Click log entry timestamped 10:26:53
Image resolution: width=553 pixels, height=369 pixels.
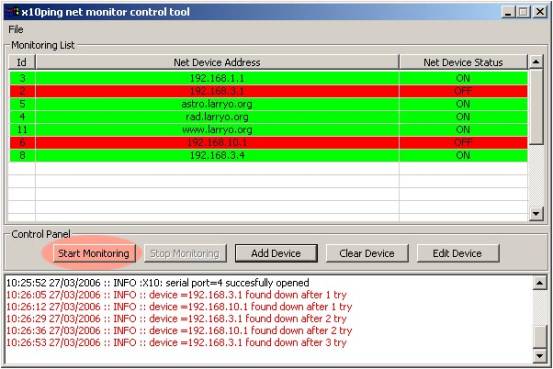click(x=176, y=343)
